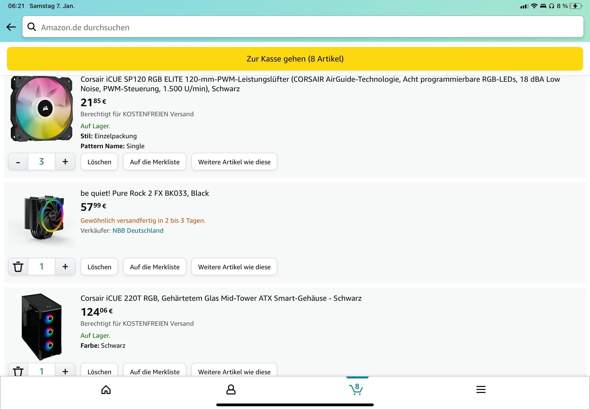The width and height of the screenshot is (590, 410).
Task: Open the account profile icon in bottom bar
Action: pos(231,390)
